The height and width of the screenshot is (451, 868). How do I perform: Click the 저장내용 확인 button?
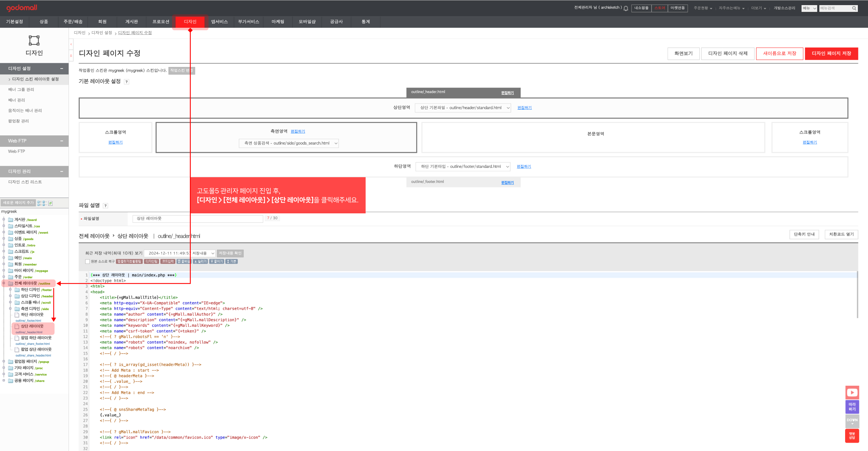click(230, 253)
